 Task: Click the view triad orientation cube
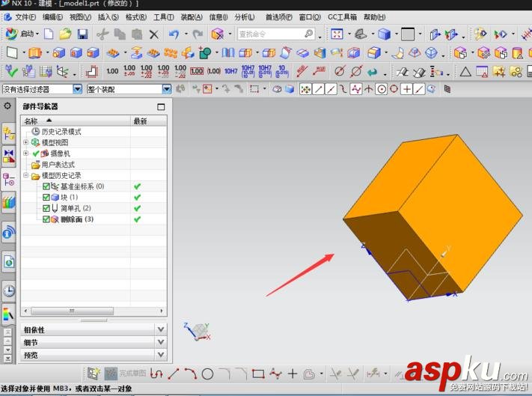[x=198, y=331]
